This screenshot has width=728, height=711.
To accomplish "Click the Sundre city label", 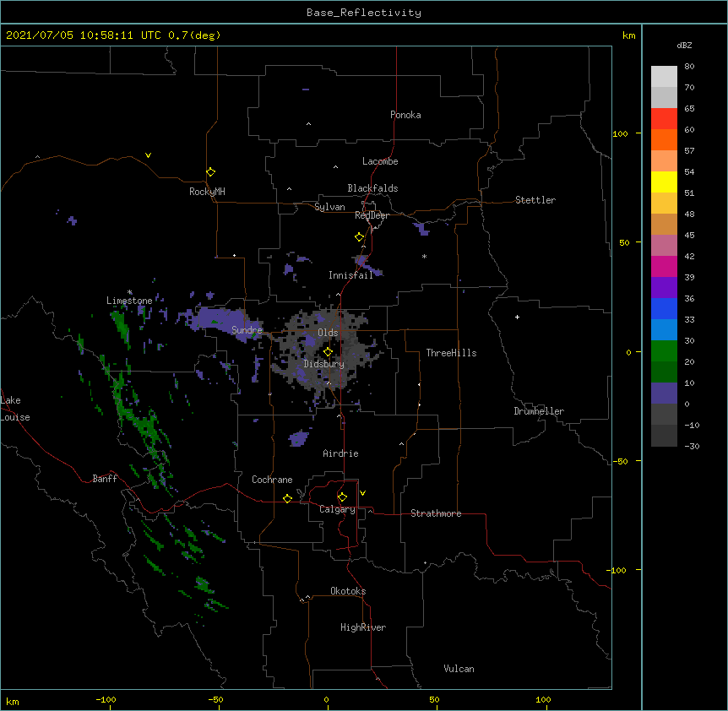I will click(247, 330).
